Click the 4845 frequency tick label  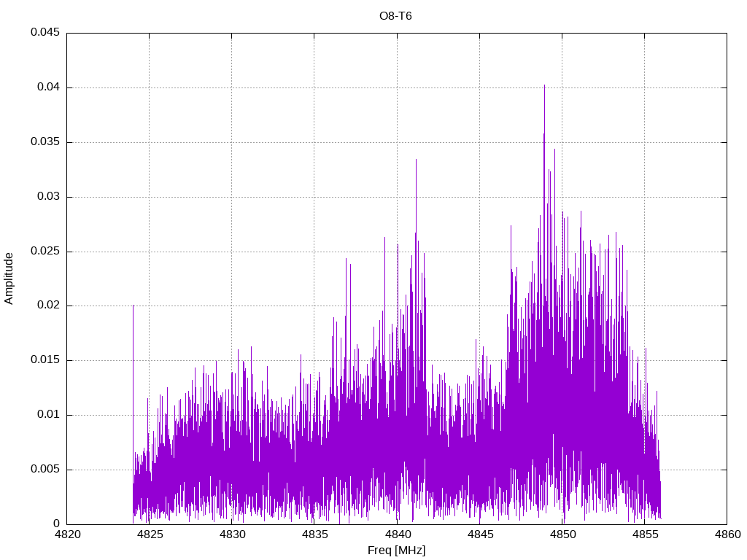(479, 534)
